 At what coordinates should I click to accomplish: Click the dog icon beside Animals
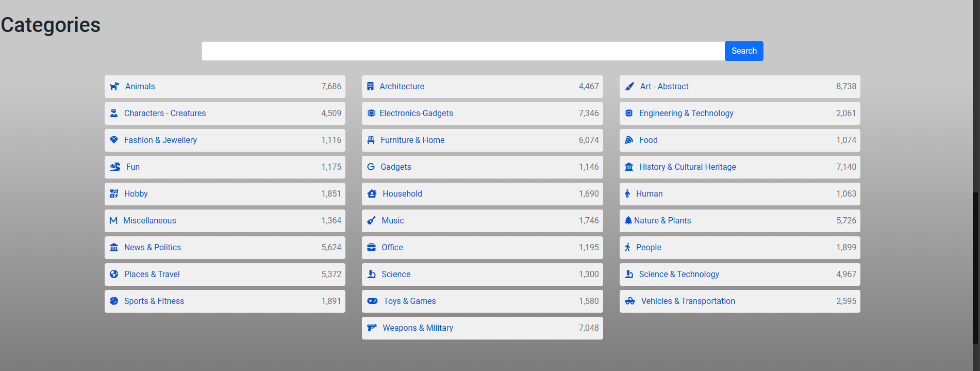pyautogui.click(x=114, y=87)
